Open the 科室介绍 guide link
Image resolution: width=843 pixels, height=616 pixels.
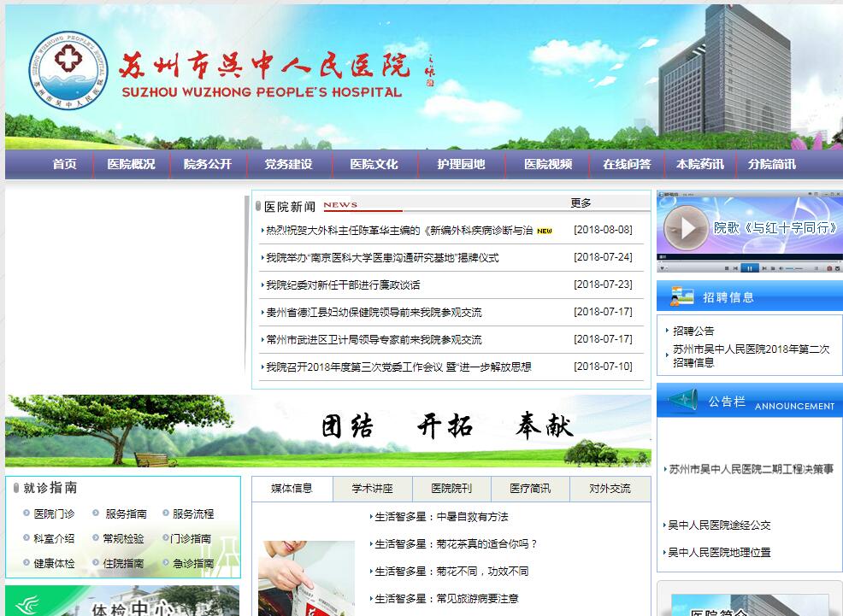[54, 539]
